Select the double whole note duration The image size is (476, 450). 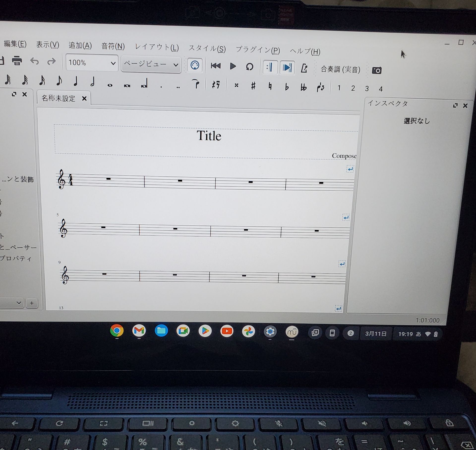[x=127, y=86]
